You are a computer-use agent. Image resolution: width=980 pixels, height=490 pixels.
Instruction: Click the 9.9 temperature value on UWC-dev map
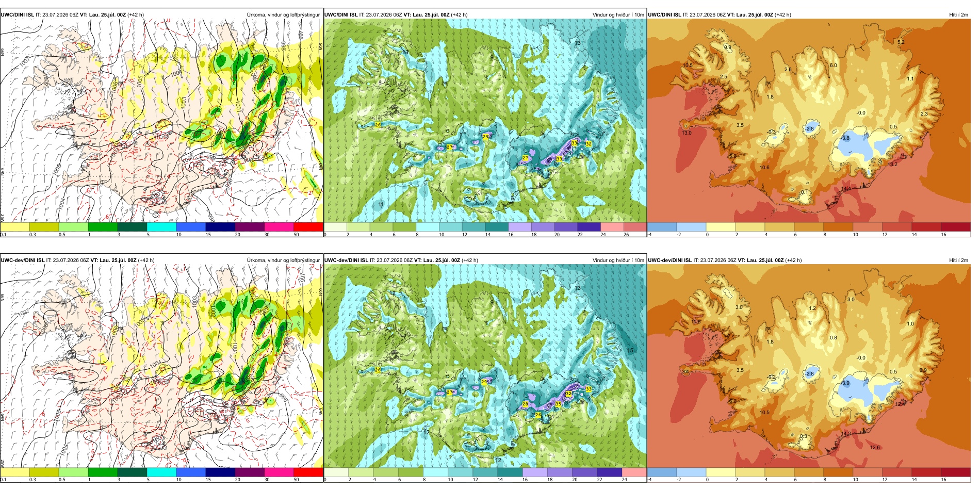[923, 370]
